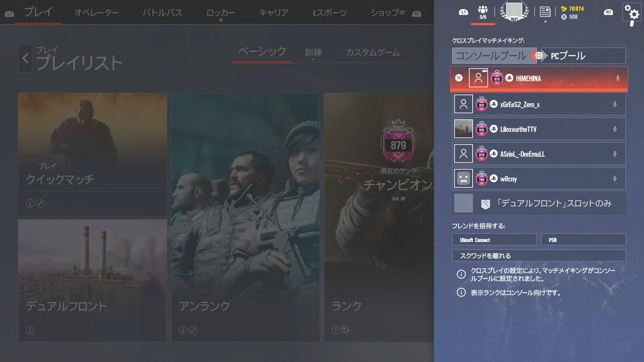Viewport: 644px width, 362px height.
Task: Mute wRcny via microphone icon
Action: 615,178
